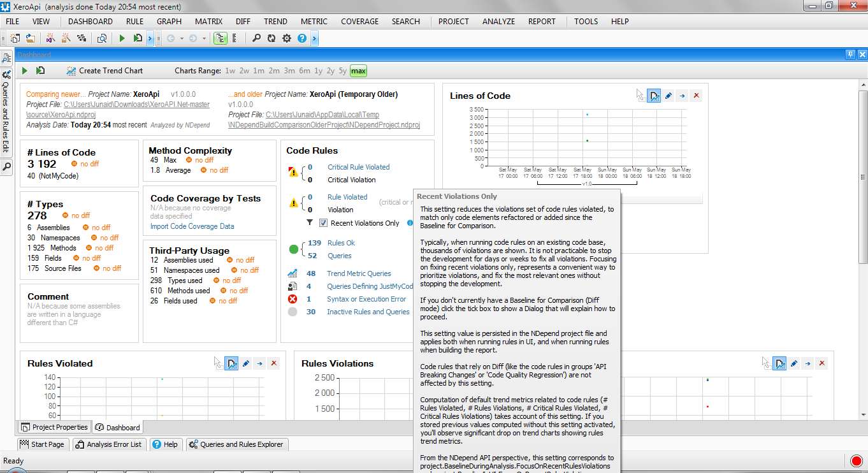Set charts range to 1y
The height and width of the screenshot is (473, 868).
(x=319, y=71)
